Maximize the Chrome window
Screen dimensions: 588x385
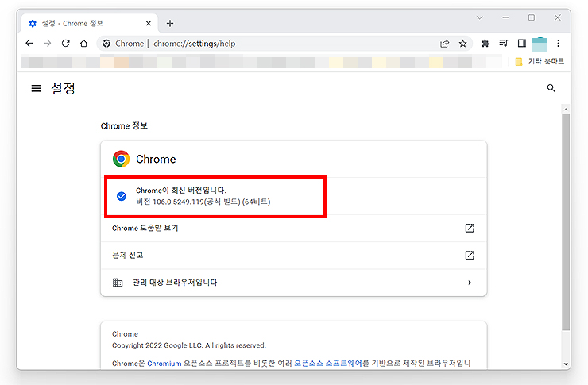[532, 17]
